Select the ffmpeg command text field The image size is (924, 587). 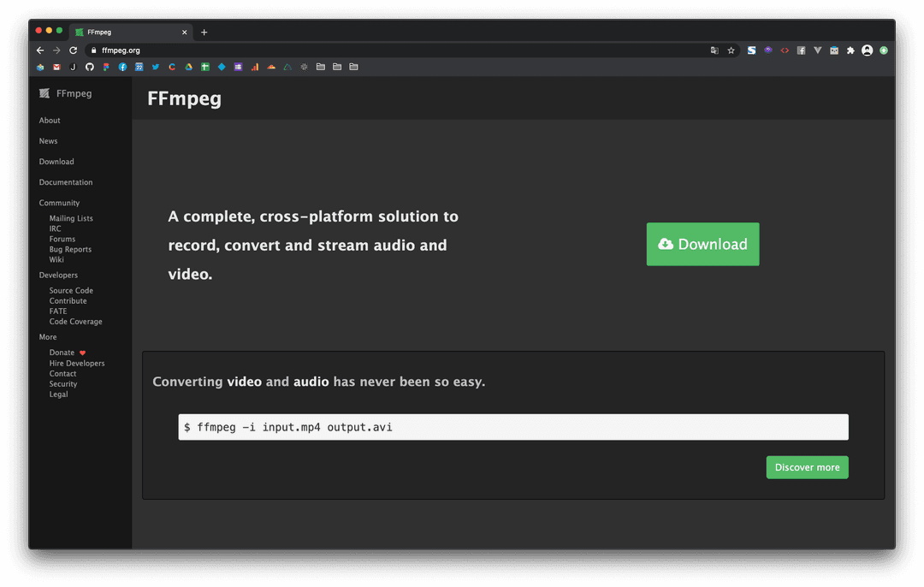(x=513, y=427)
